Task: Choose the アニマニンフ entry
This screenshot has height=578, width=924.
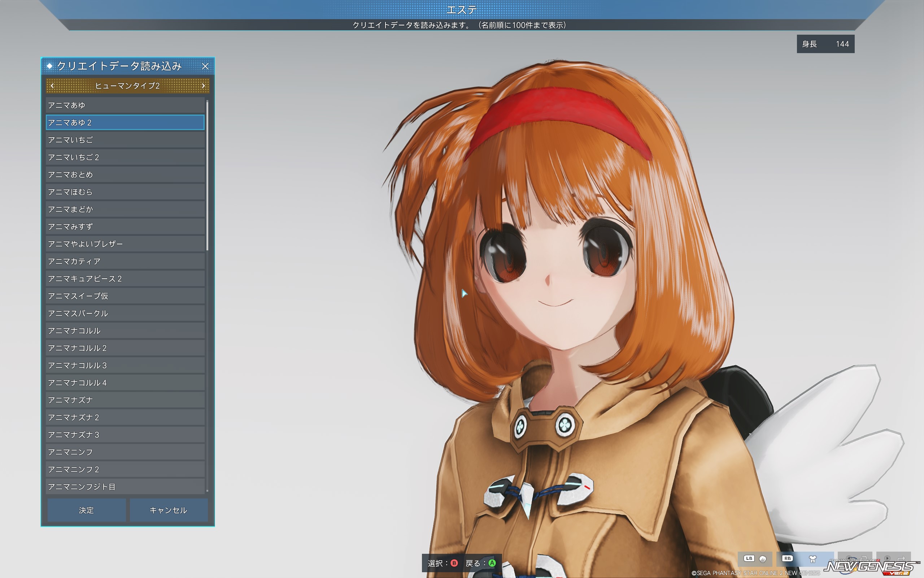Action: (x=125, y=452)
